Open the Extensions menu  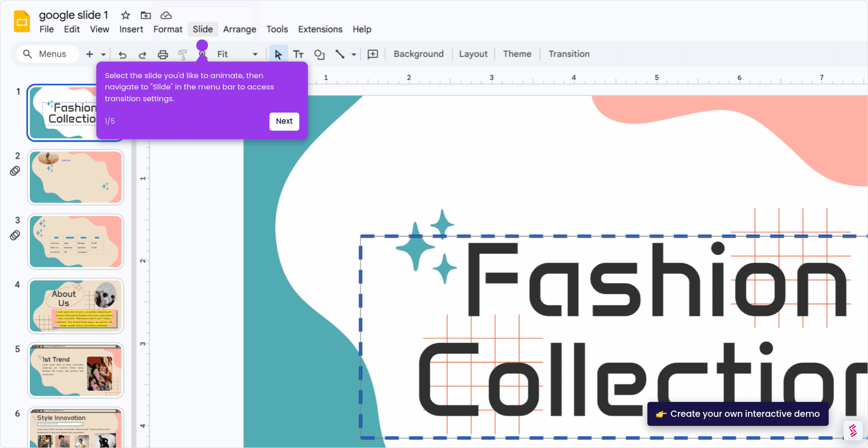point(320,29)
